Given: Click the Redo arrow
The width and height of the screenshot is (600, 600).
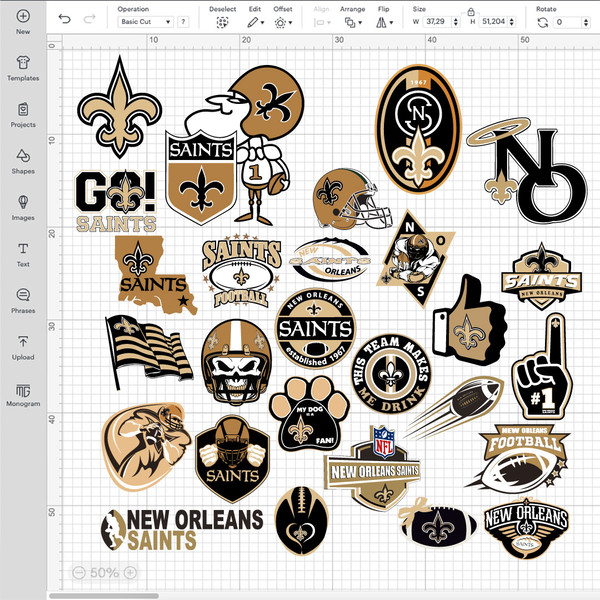Looking at the screenshot, I should click(x=89, y=19).
